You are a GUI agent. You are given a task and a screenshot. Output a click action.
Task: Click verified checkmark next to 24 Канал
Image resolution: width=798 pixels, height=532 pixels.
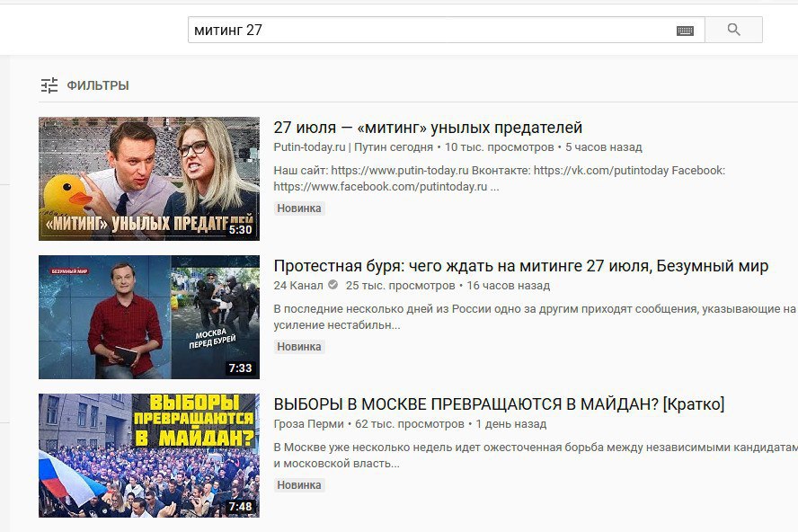pyautogui.click(x=332, y=285)
